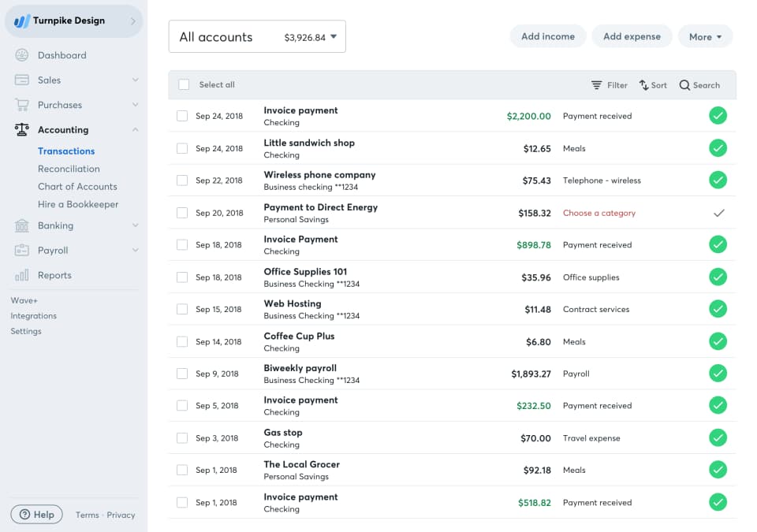Expand the More actions dropdown
Viewport: 757px width, 532px height.
click(705, 35)
